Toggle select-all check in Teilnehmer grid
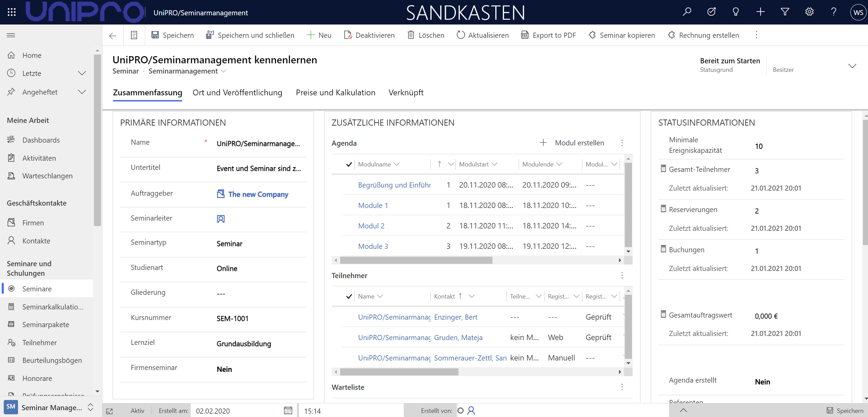This screenshot has width=868, height=417. click(x=349, y=296)
